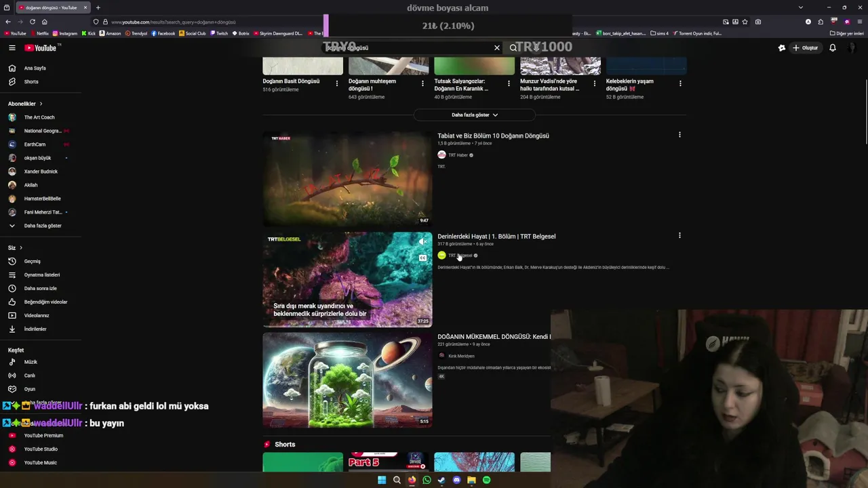Play the TRT Haber branch thumbnail
The height and width of the screenshot is (488, 868).
click(347, 179)
